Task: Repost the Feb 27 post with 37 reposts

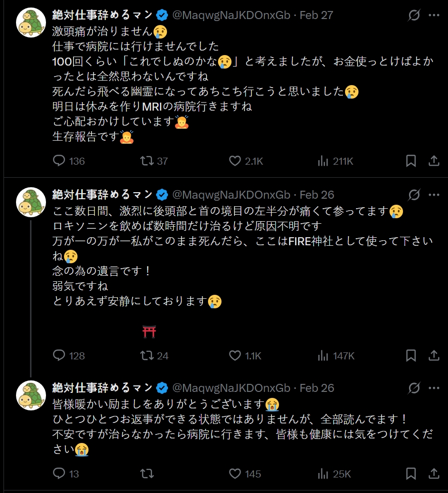Action: coord(146,161)
